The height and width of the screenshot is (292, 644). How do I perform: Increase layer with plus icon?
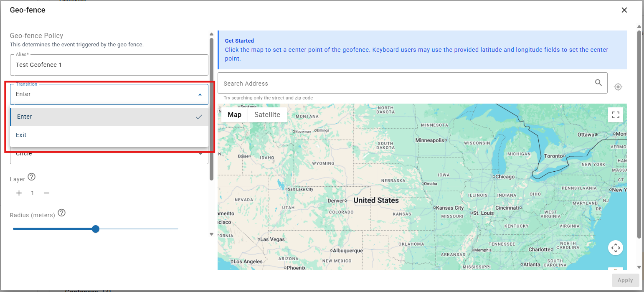pos(19,193)
